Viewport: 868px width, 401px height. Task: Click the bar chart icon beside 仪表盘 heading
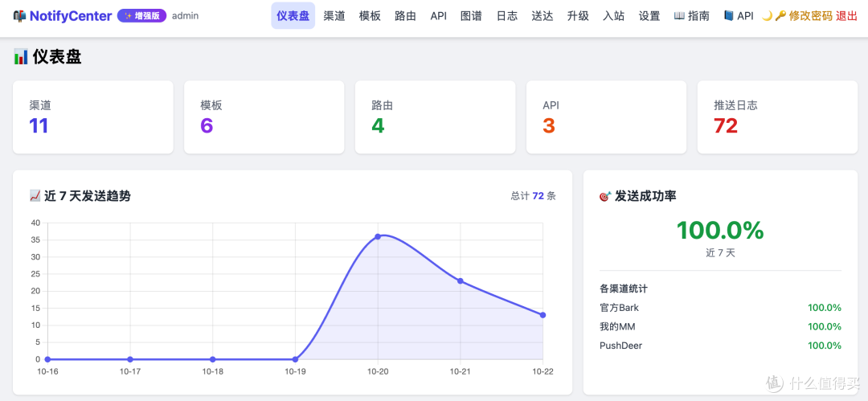pos(20,56)
